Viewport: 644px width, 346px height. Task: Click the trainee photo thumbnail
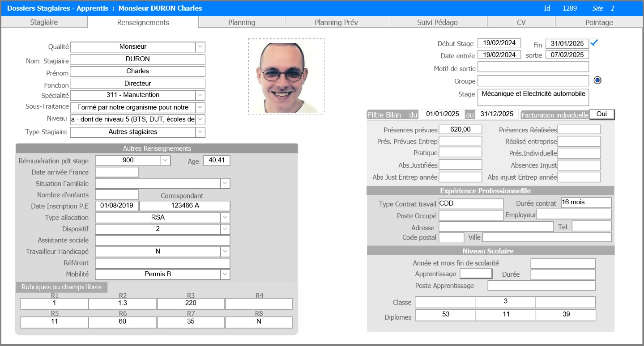click(286, 76)
